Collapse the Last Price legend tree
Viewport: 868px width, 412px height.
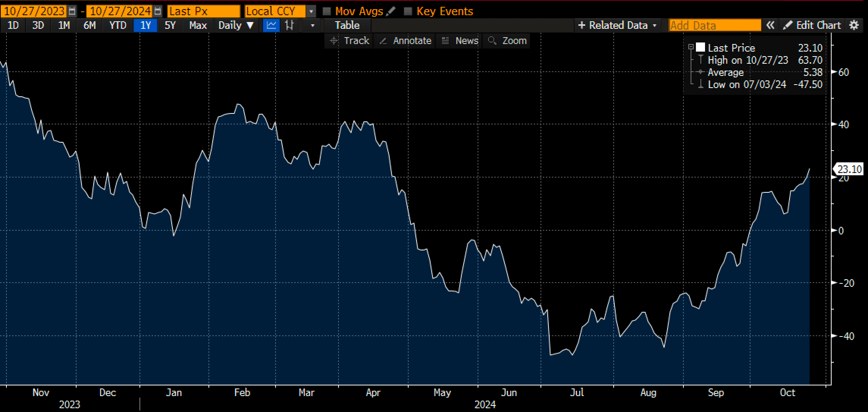(x=691, y=47)
